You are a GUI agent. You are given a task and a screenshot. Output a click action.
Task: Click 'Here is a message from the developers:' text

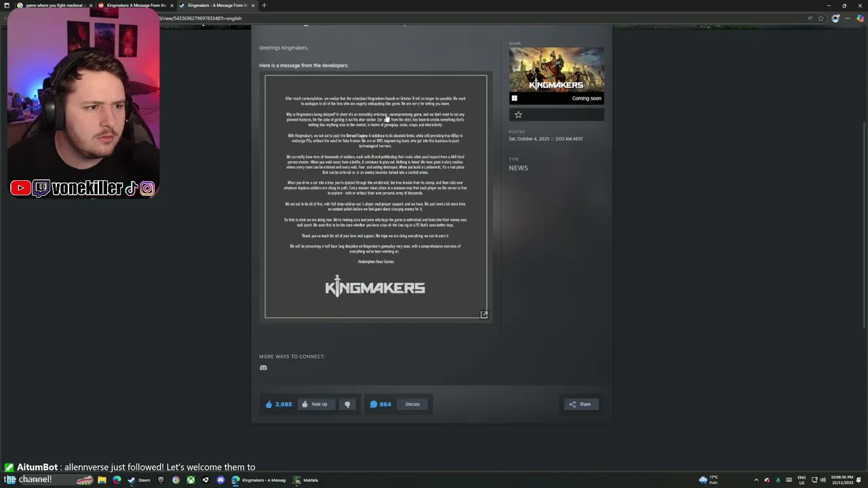303,65
